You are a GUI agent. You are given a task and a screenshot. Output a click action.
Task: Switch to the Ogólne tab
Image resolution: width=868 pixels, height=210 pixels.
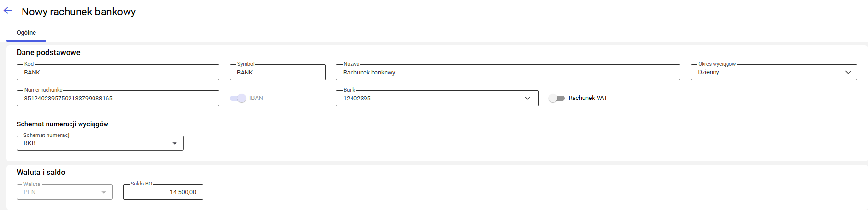pos(26,33)
